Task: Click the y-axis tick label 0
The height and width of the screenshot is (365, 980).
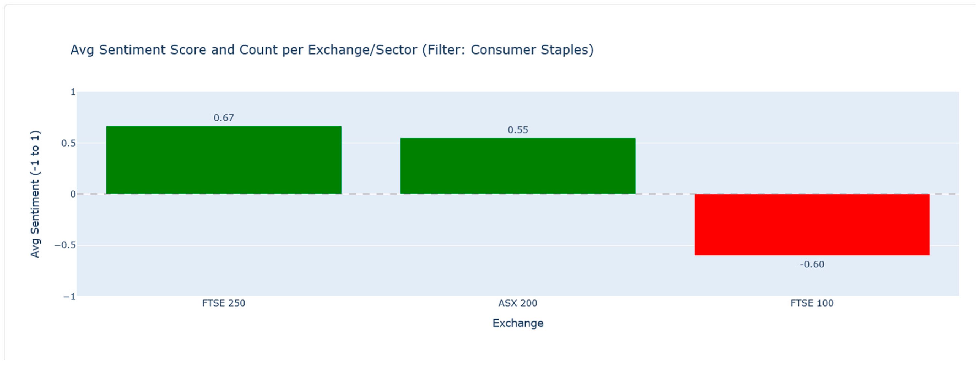Action: pos(73,194)
